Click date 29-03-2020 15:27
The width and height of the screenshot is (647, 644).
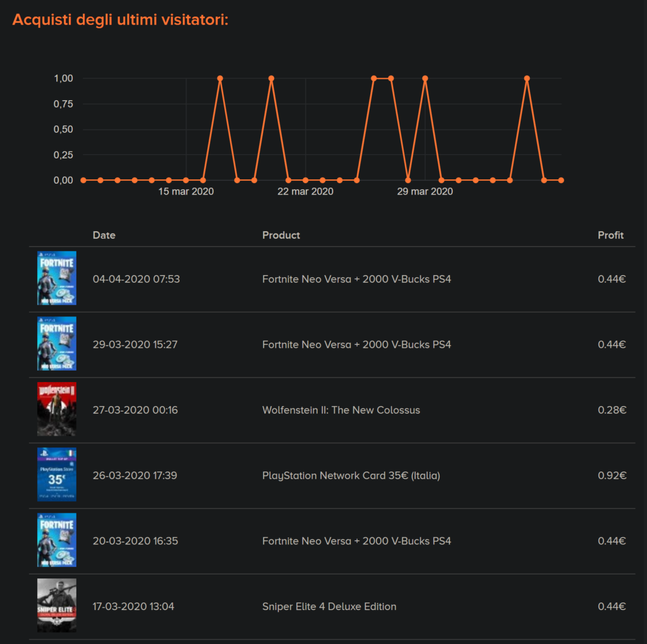(135, 345)
